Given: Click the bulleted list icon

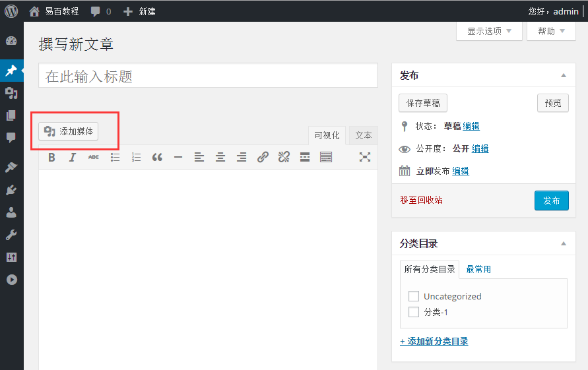Looking at the screenshot, I should tap(115, 157).
